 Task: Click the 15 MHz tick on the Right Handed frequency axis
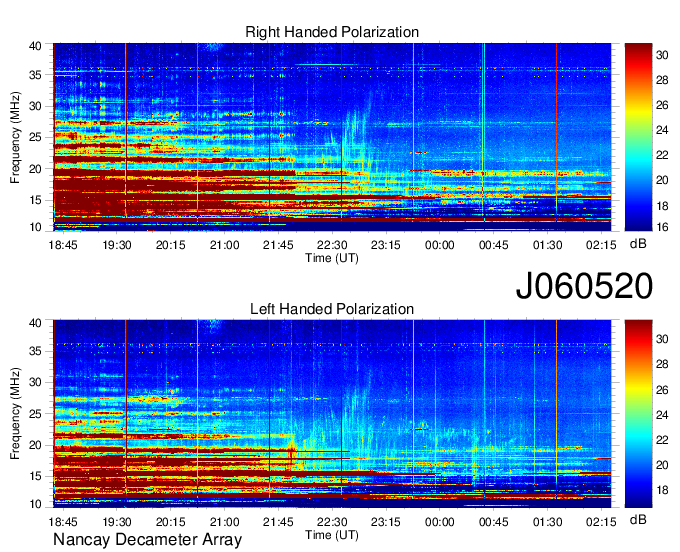[36, 200]
